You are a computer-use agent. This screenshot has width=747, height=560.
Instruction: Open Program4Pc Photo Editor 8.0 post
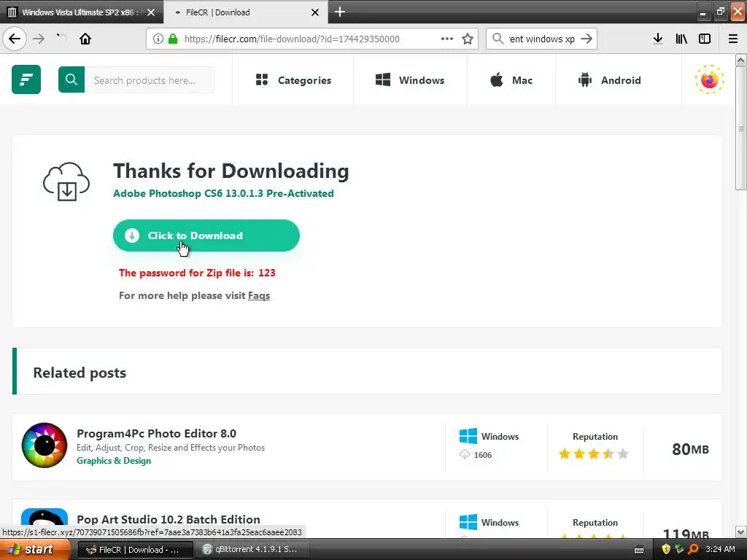156,433
